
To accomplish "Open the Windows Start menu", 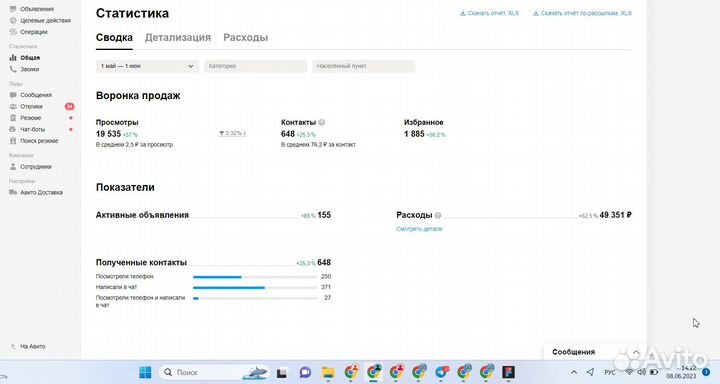I will (x=145, y=372).
